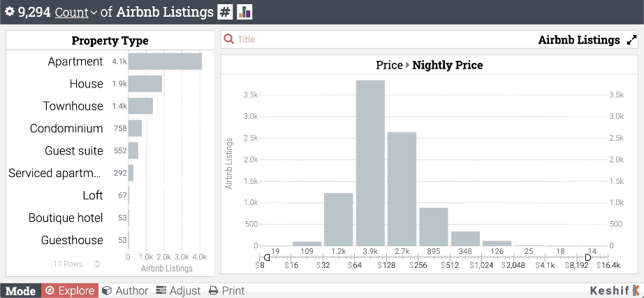This screenshot has width=644, height=298.
Task: Click the search magnifier icon
Action: coord(229,39)
